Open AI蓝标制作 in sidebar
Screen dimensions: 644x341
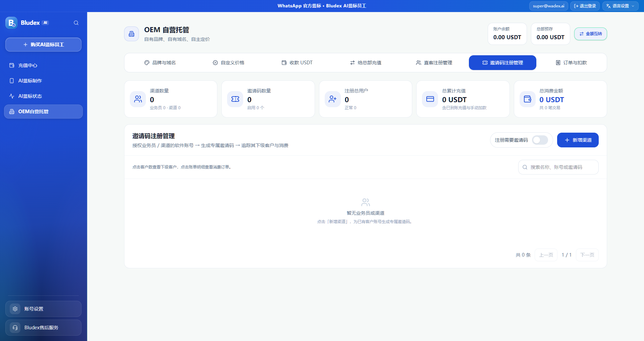(x=43, y=81)
